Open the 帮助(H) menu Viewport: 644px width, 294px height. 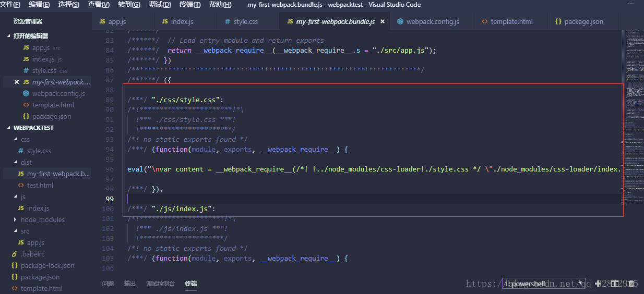220,5
